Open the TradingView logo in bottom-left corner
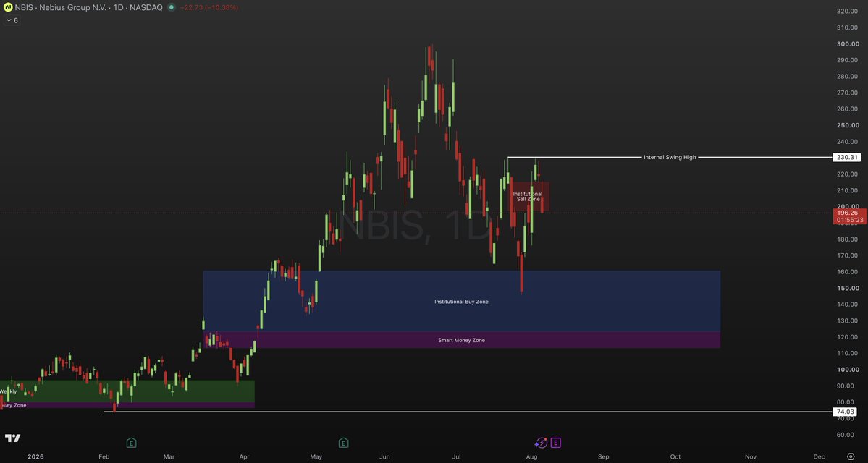Screen dimensions: 868x463 pyautogui.click(x=13, y=438)
